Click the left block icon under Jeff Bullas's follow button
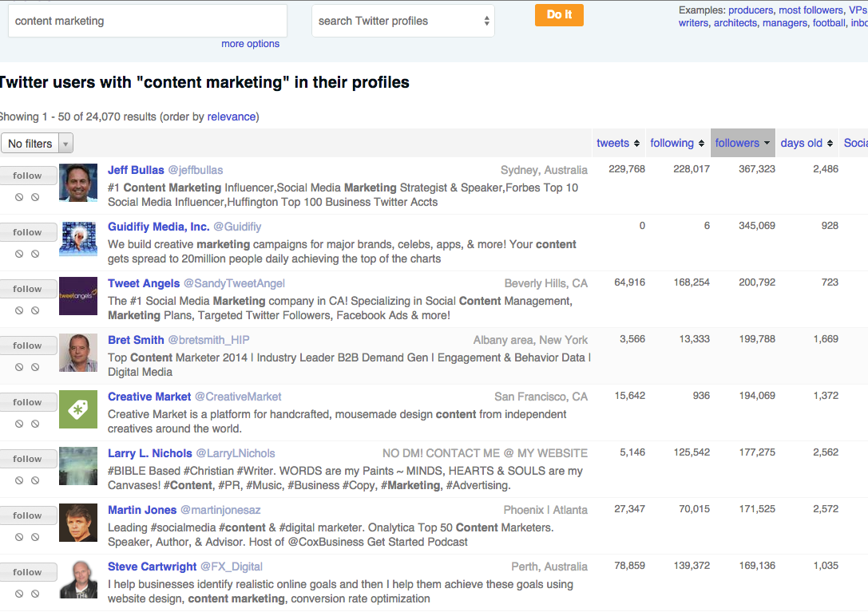 19,197
